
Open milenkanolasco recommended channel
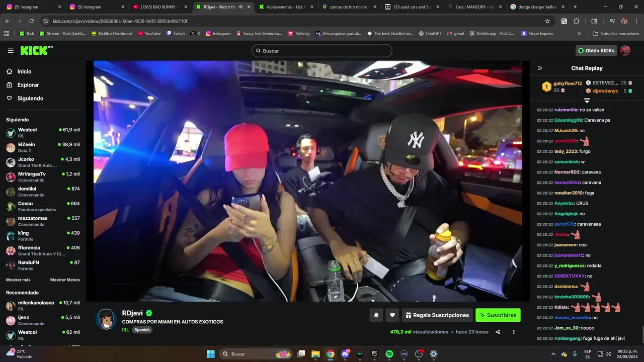click(43, 306)
